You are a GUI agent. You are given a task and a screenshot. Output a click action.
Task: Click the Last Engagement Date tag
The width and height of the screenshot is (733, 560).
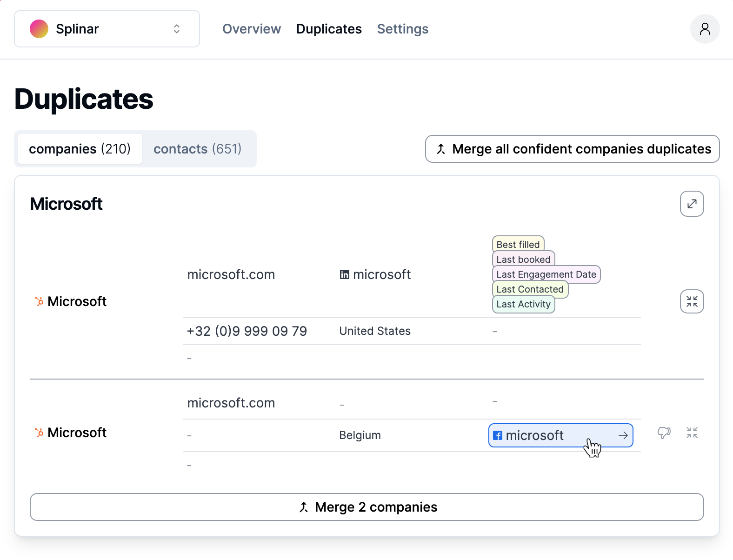[x=546, y=274]
